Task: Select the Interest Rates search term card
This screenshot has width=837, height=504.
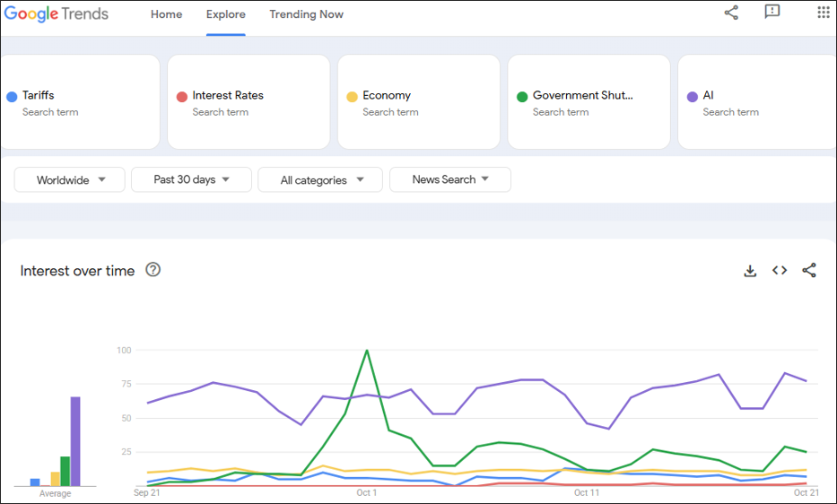Action: [248, 102]
